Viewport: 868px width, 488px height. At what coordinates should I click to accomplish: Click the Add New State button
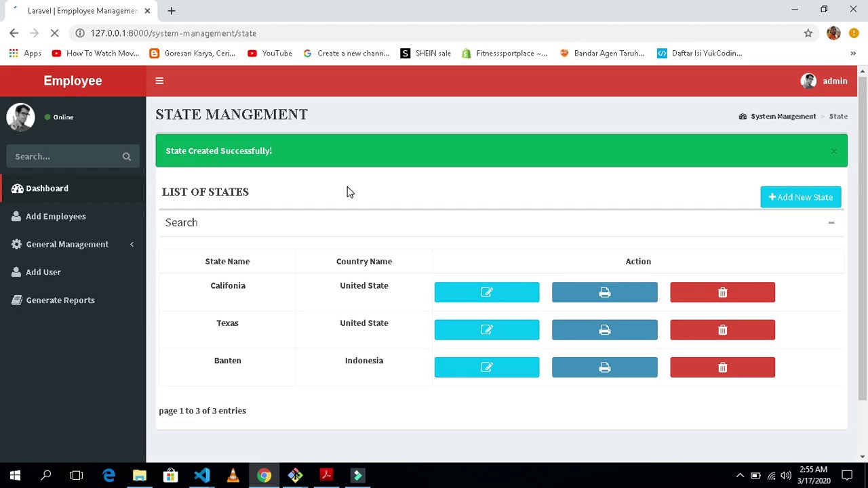pyautogui.click(x=800, y=197)
